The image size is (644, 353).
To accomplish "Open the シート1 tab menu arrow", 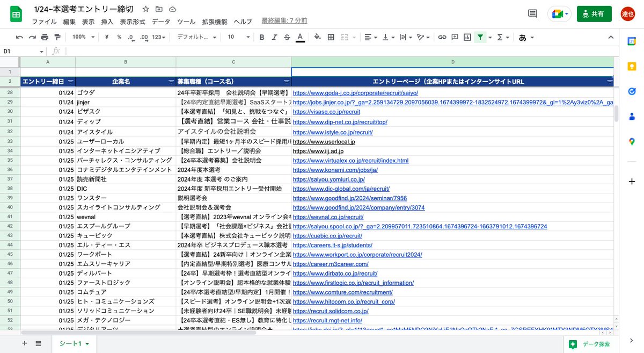I will coord(87,344).
